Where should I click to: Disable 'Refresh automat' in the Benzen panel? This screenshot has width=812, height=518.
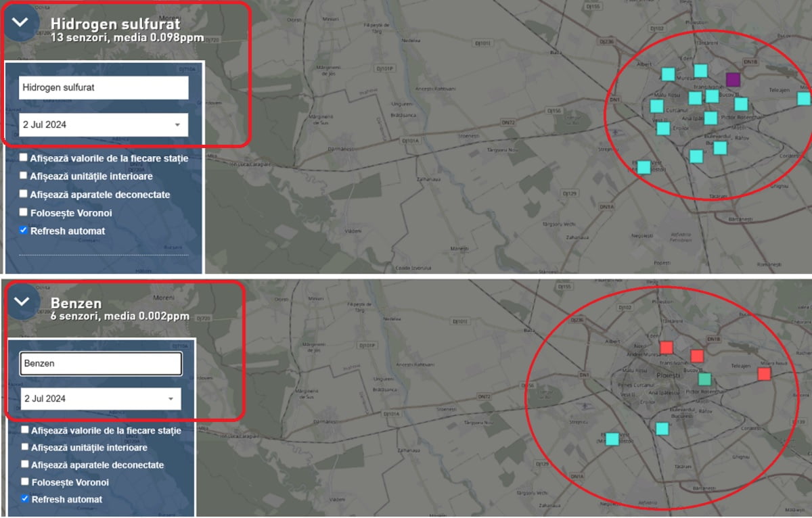(x=25, y=499)
